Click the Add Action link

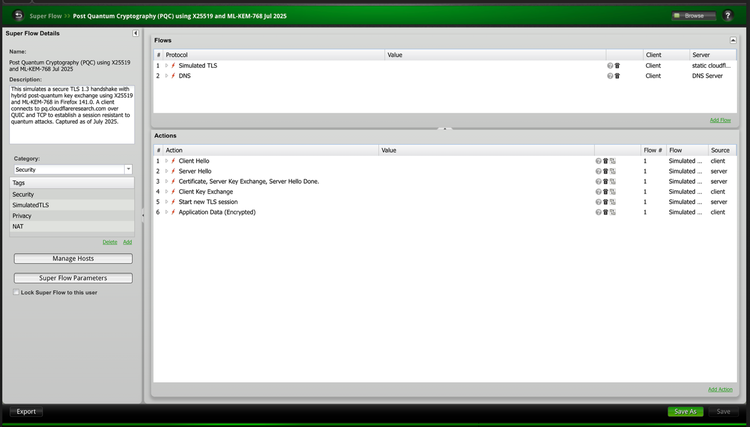click(719, 389)
